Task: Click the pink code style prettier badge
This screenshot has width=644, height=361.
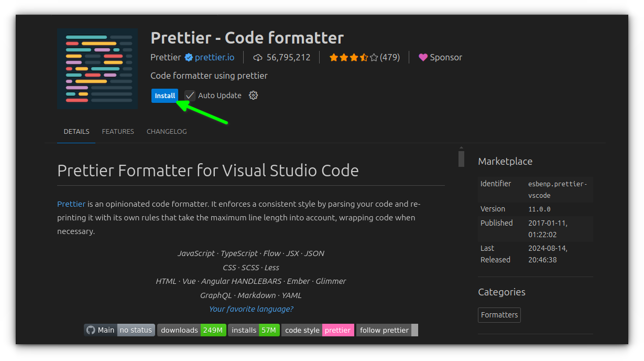Action: 318,330
